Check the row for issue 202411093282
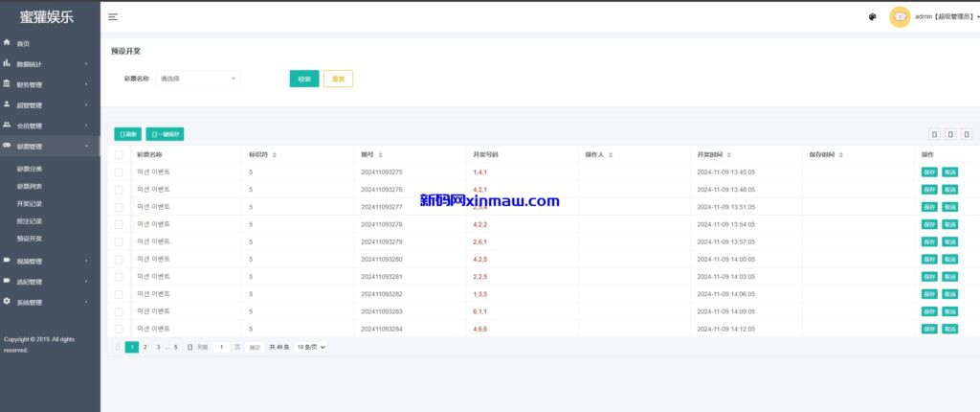The image size is (980, 412). 119,294
